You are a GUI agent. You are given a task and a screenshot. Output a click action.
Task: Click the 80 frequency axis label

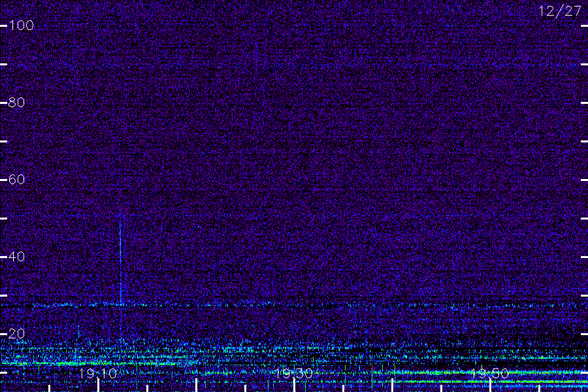point(17,103)
